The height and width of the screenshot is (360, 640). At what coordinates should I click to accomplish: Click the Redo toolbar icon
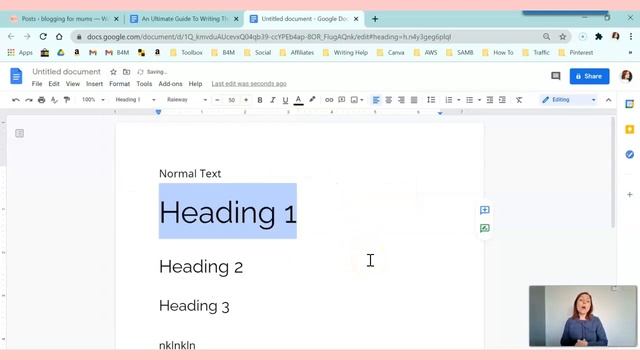[x=29, y=100]
